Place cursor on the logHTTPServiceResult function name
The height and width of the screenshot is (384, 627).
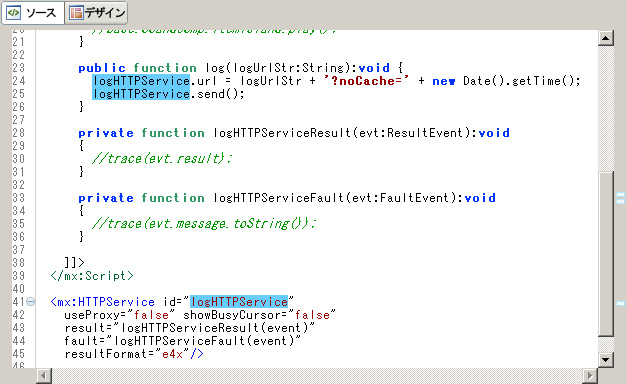tap(282, 133)
